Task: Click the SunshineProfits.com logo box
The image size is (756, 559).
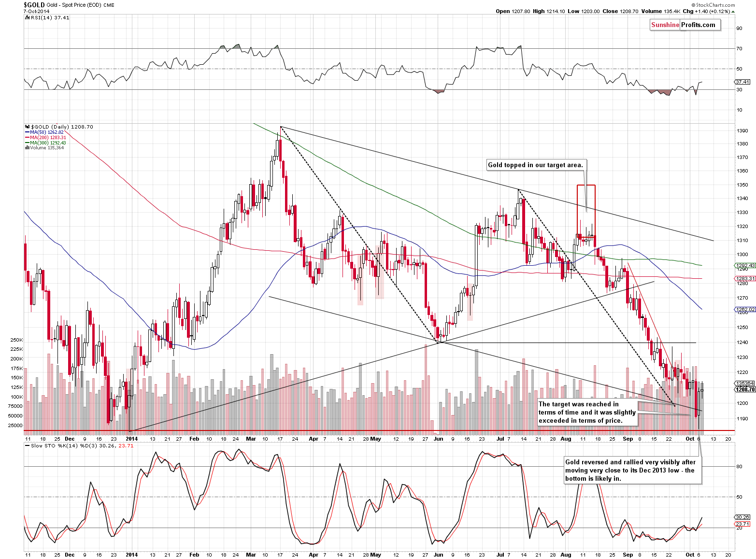Action: pos(685,25)
